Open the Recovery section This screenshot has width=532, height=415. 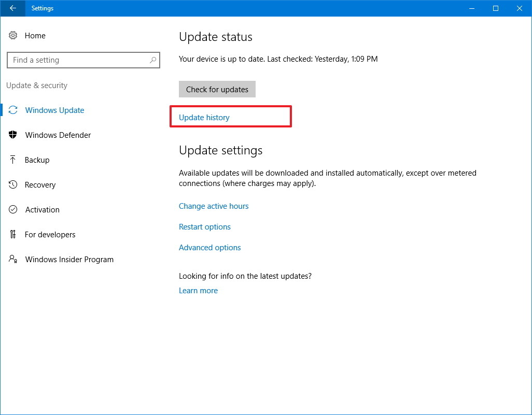point(41,184)
